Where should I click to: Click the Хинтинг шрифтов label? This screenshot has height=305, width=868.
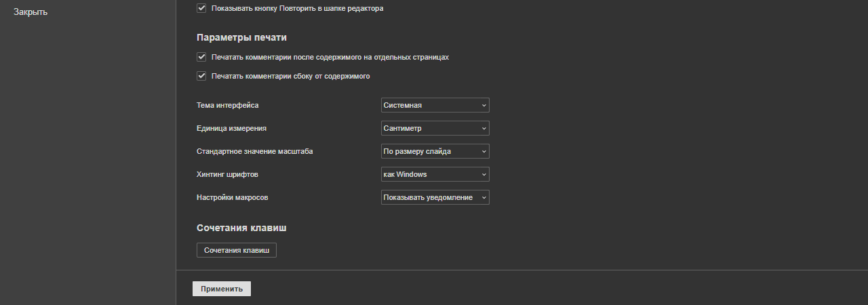coord(227,174)
